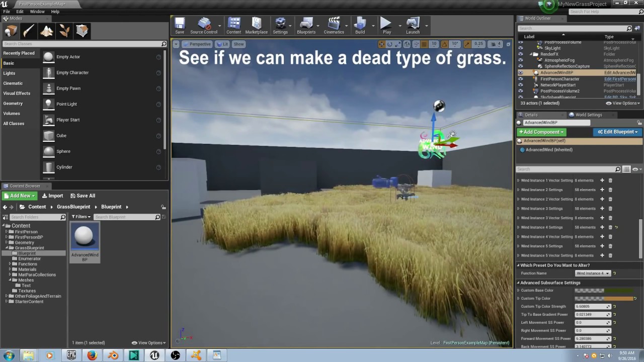This screenshot has width=644, height=362.
Task: Click the Build toolbar icon
Action: pos(360,26)
